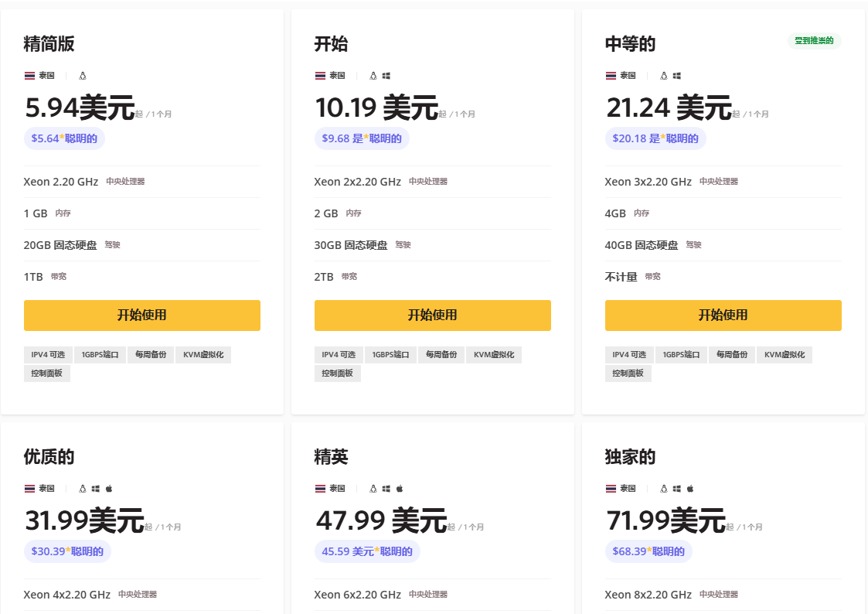868x614 pixels.
Task: Click the Windows icon in the 中等的 plan
Action: (676, 76)
